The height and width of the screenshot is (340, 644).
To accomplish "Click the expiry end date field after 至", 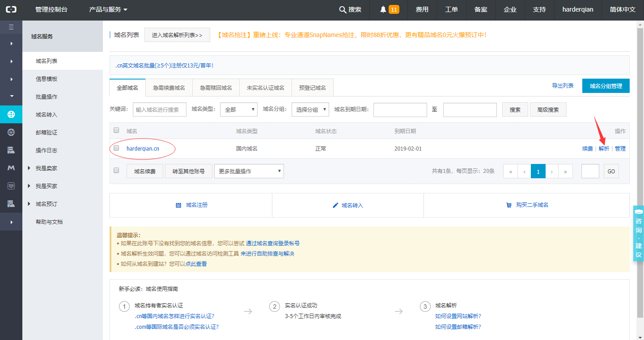I will 470,109.
